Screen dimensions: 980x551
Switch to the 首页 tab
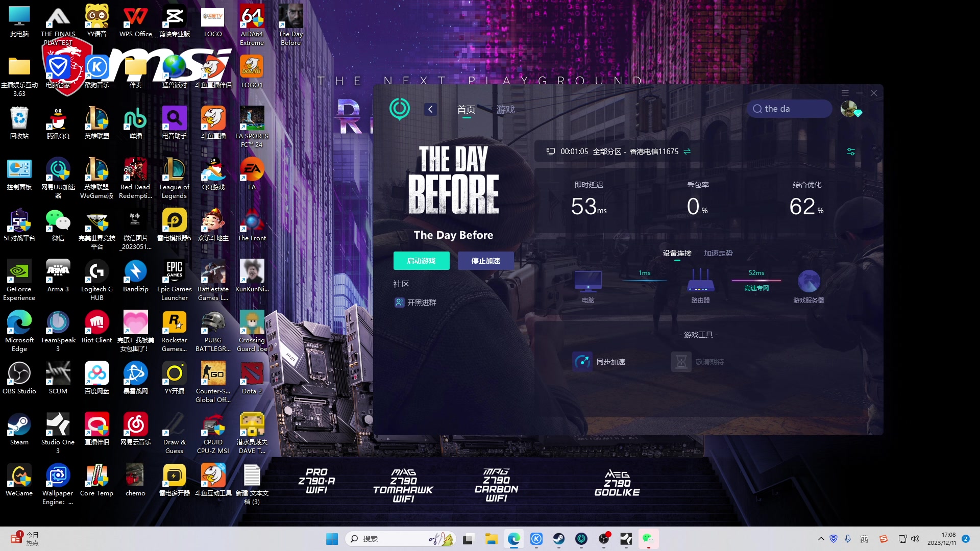(466, 109)
